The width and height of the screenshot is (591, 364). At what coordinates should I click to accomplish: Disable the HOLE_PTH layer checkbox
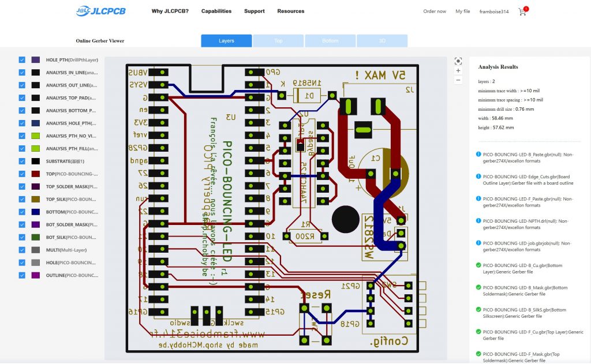[x=22, y=59]
